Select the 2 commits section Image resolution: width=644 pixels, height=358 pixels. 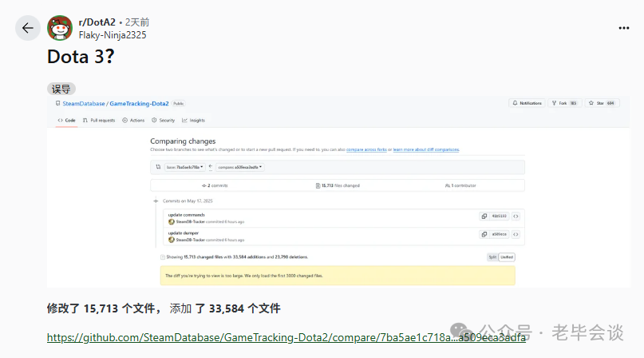coord(215,185)
